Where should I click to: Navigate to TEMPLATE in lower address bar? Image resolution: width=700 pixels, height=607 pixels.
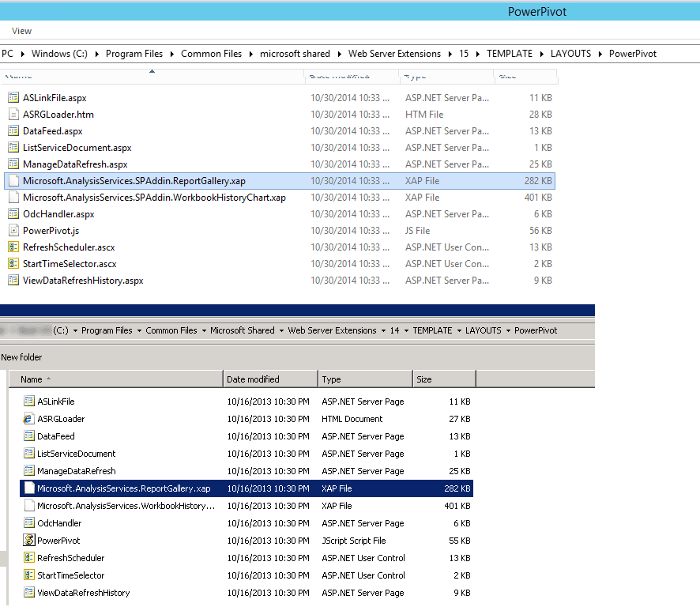pyautogui.click(x=432, y=330)
